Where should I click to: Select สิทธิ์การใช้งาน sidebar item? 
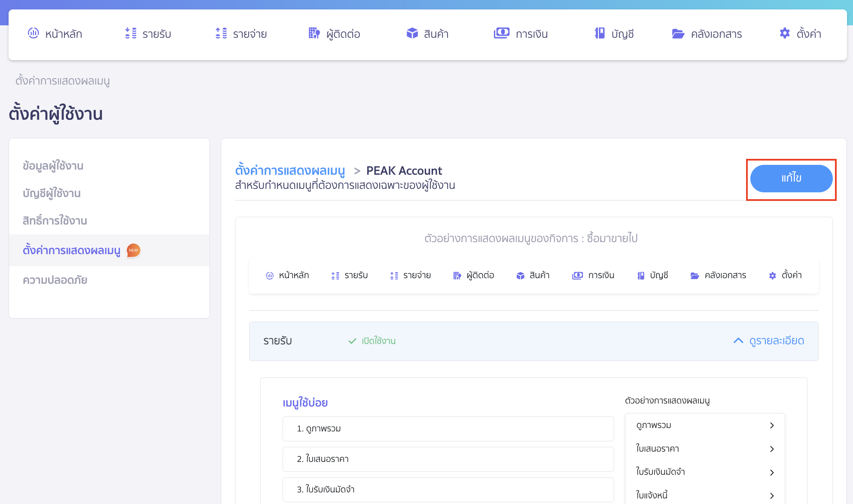click(55, 221)
